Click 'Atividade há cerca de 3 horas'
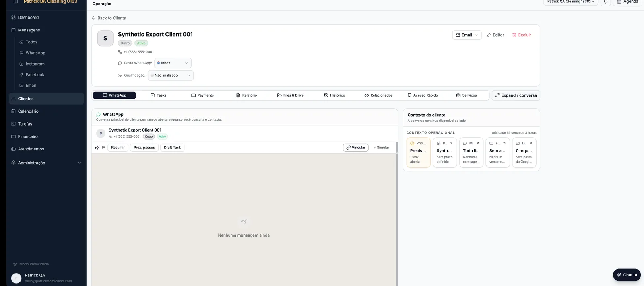 pyautogui.click(x=514, y=132)
